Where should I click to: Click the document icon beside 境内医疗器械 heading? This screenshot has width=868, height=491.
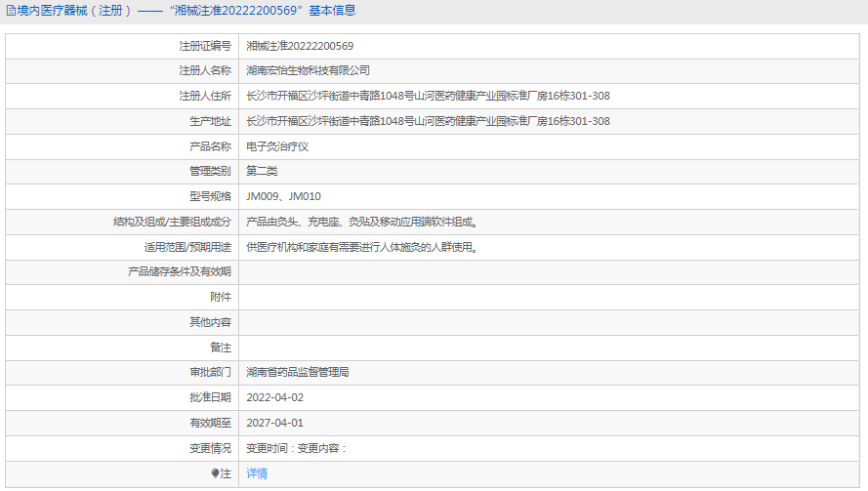[11, 11]
